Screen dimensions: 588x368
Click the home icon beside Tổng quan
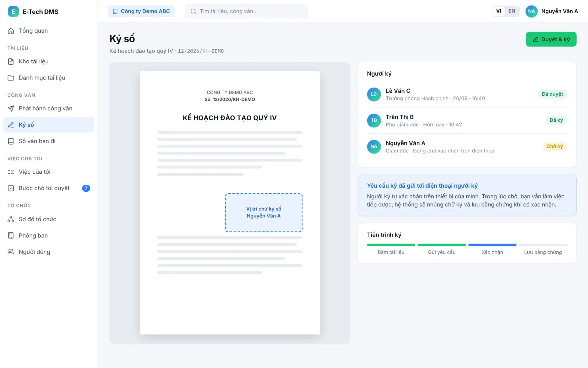(11, 31)
